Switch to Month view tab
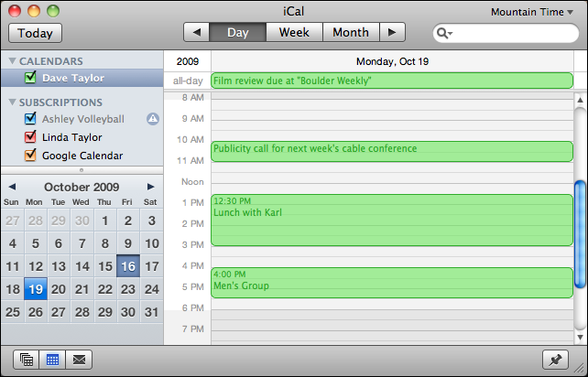The image size is (588, 377). [350, 33]
